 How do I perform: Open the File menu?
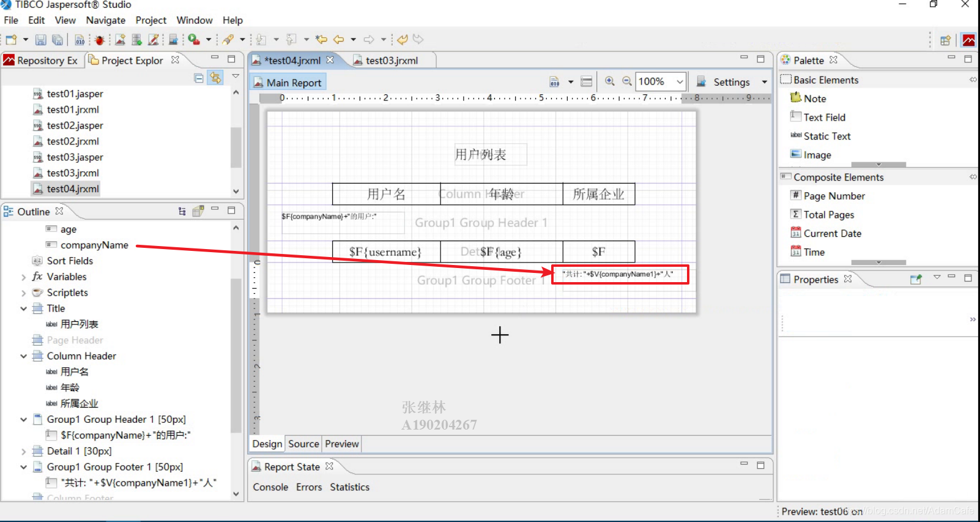[x=11, y=20]
